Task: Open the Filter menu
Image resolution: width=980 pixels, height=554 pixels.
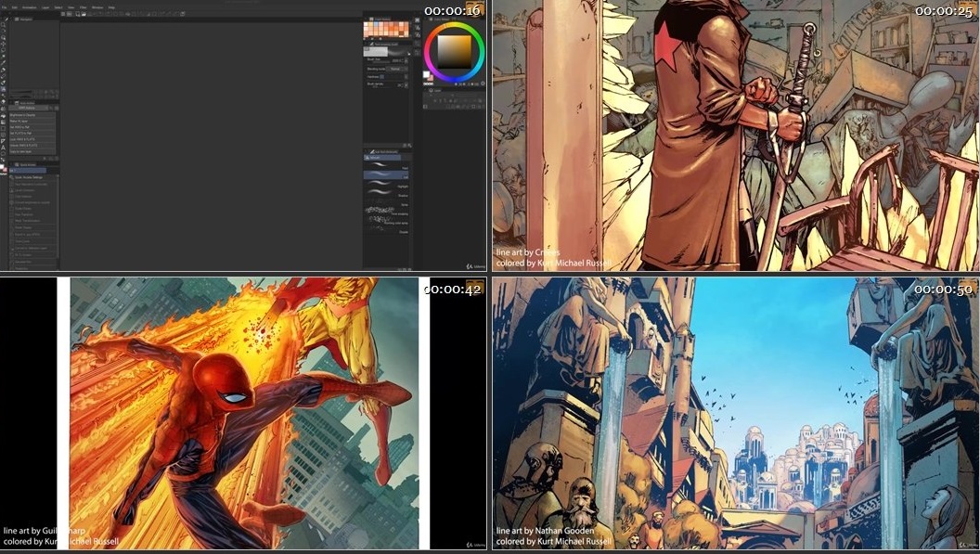Action: (84, 7)
